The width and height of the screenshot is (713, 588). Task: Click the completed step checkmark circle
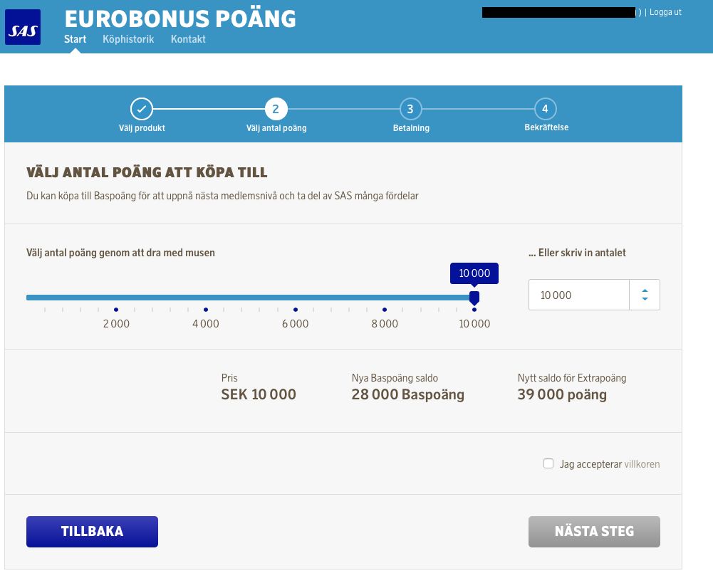142,109
